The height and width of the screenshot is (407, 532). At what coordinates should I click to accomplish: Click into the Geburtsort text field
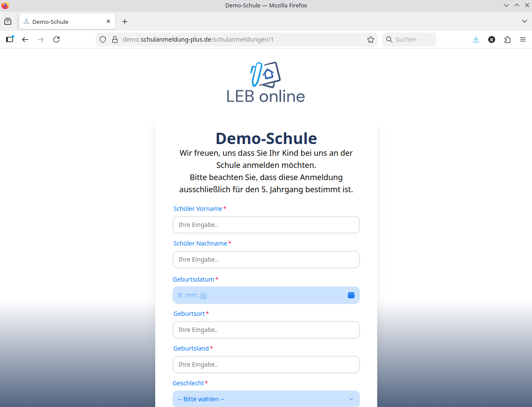[266, 330]
